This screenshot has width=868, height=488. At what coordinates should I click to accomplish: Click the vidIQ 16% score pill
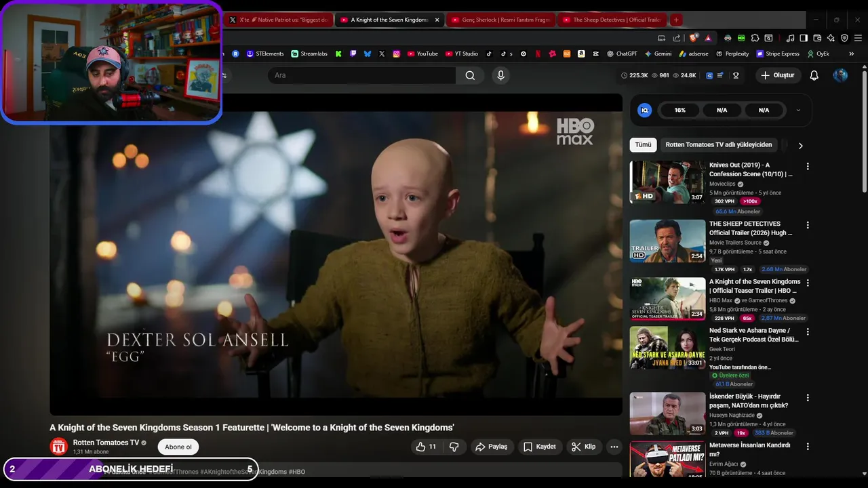pyautogui.click(x=680, y=110)
